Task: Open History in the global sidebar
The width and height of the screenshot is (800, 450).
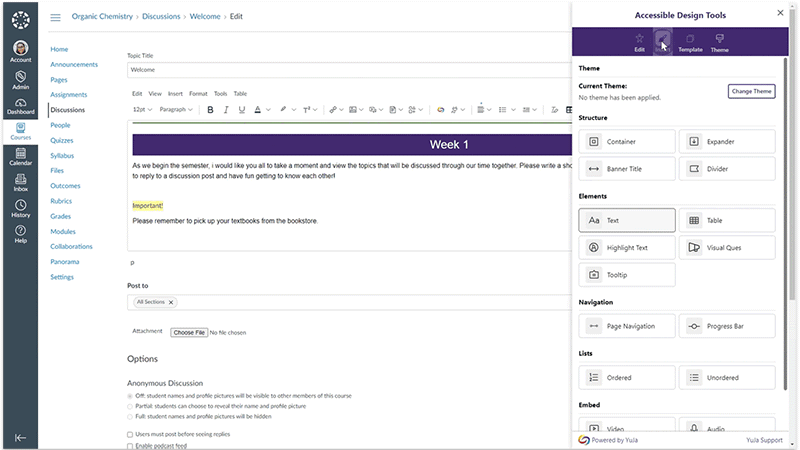Action: click(21, 209)
